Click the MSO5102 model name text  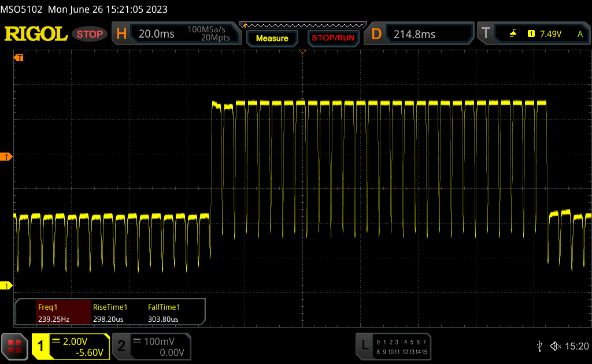21,9
